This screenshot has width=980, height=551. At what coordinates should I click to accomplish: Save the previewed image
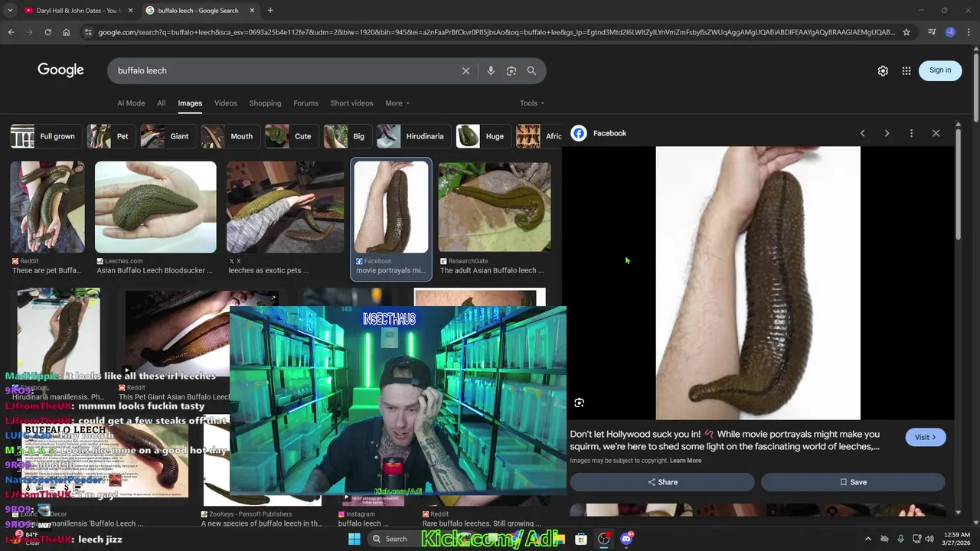point(853,482)
